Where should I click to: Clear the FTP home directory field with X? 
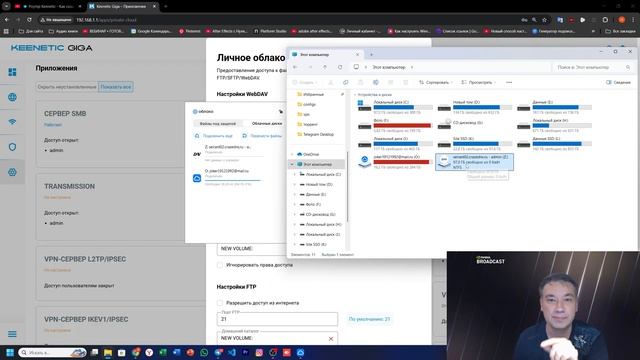[331, 338]
